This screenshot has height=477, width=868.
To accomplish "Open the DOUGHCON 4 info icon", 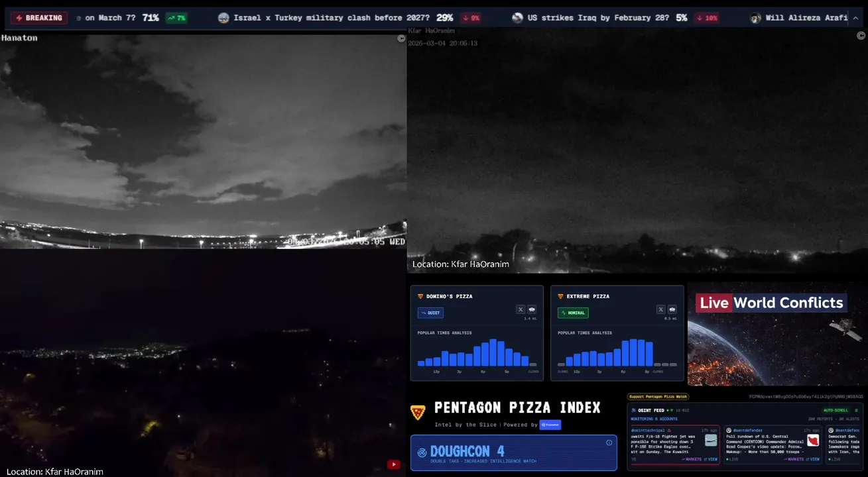I will click(x=609, y=443).
